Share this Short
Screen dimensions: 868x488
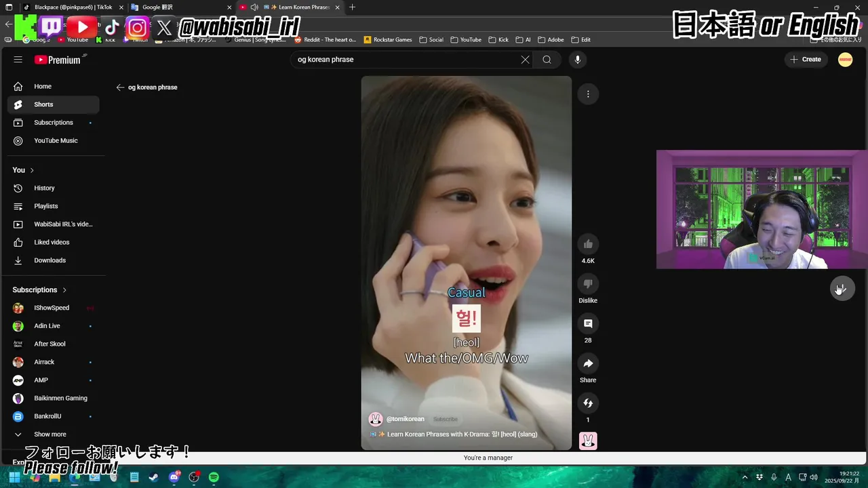pyautogui.click(x=588, y=364)
